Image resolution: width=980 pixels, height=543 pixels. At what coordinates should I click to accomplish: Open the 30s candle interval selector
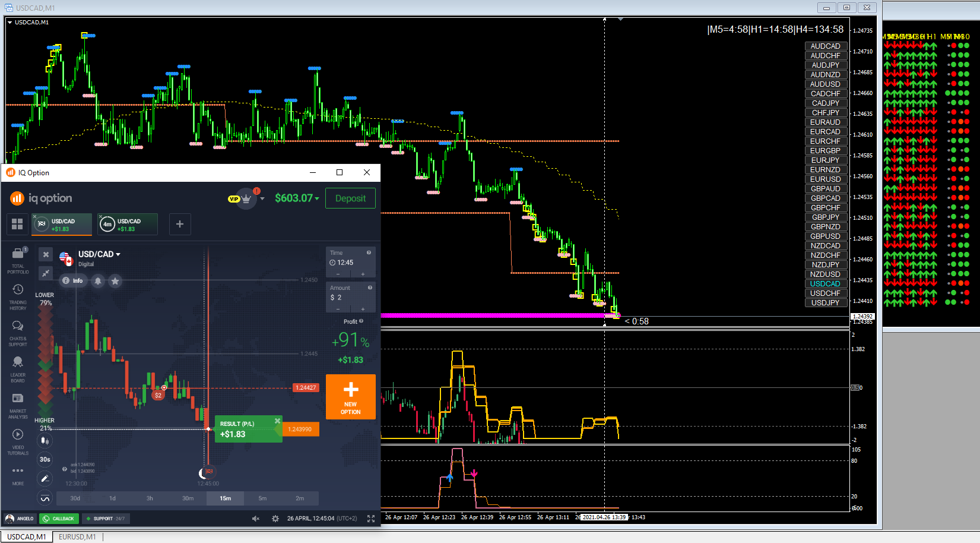pos(45,459)
